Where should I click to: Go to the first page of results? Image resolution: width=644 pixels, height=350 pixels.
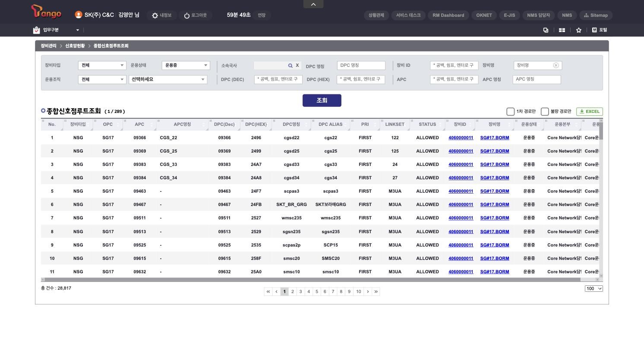tap(268, 292)
